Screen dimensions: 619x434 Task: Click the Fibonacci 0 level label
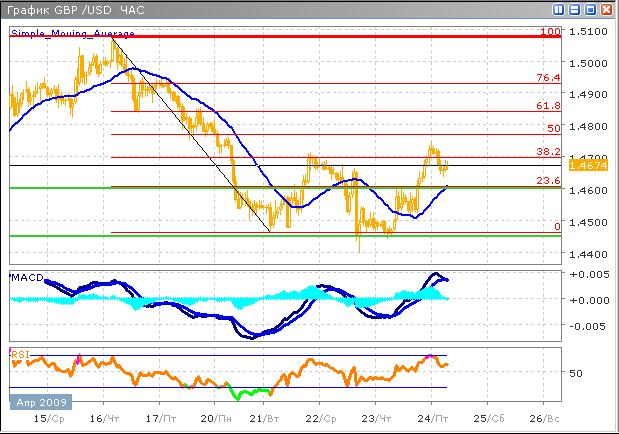(x=557, y=227)
